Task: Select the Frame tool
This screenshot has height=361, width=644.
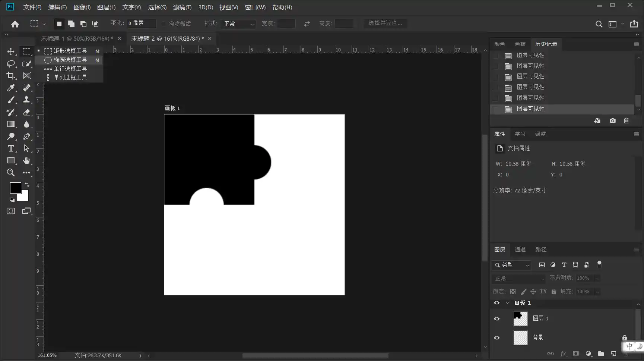Action: click(26, 76)
